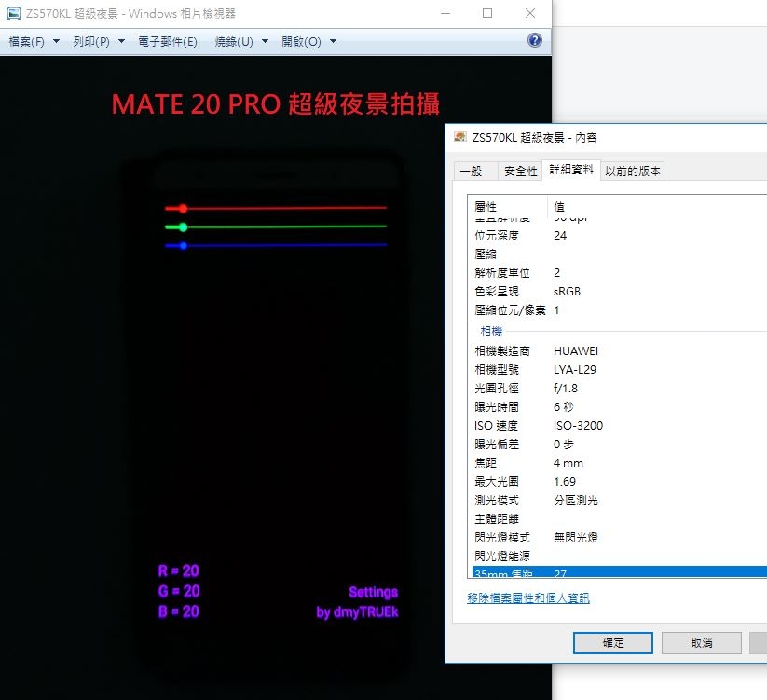Click the 確定 button
Image resolution: width=767 pixels, height=700 pixels.
pyautogui.click(x=613, y=643)
